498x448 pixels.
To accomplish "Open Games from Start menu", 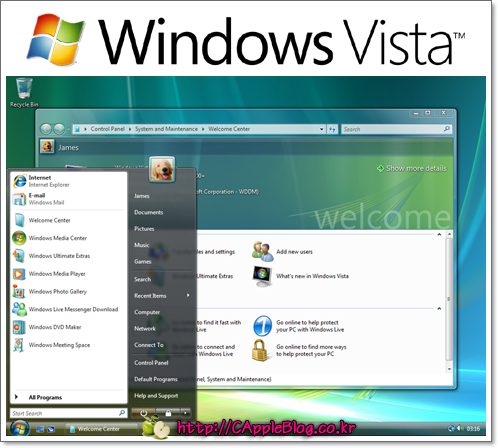I will [143, 262].
